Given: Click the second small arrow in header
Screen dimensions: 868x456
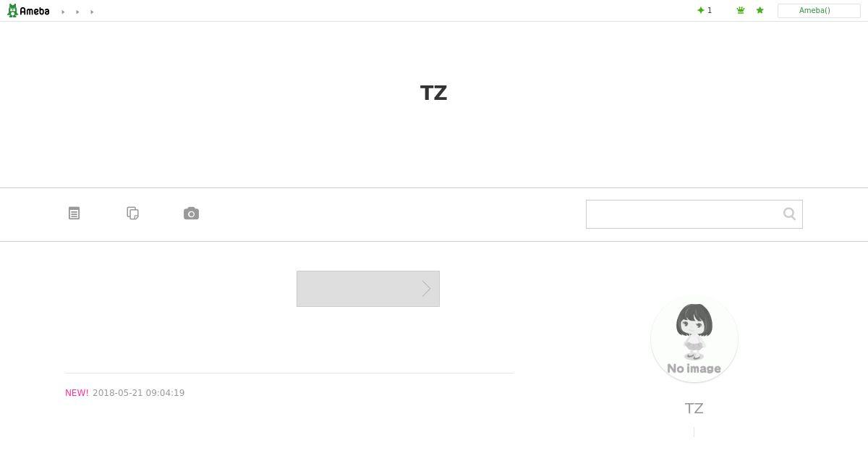Looking at the screenshot, I should (x=77, y=12).
